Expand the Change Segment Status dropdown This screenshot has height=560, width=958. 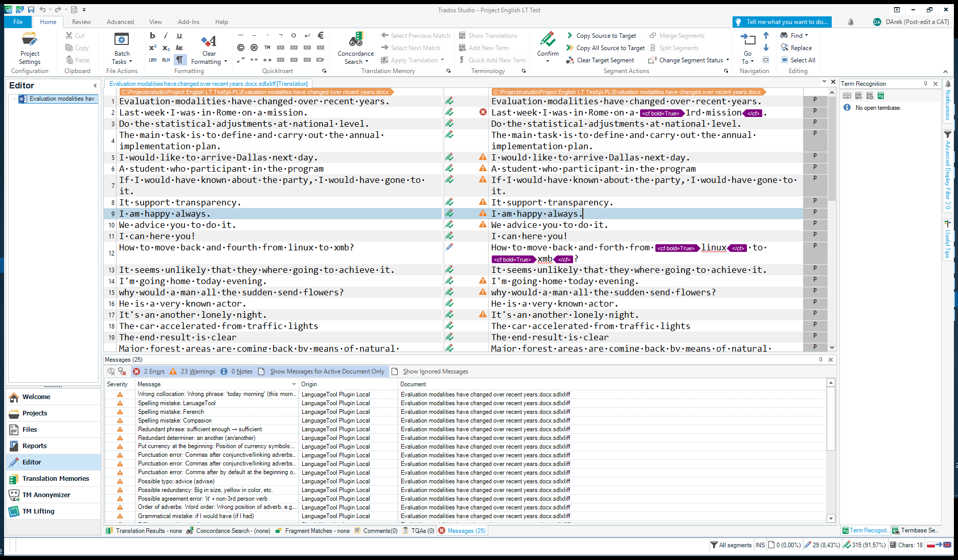[x=727, y=60]
